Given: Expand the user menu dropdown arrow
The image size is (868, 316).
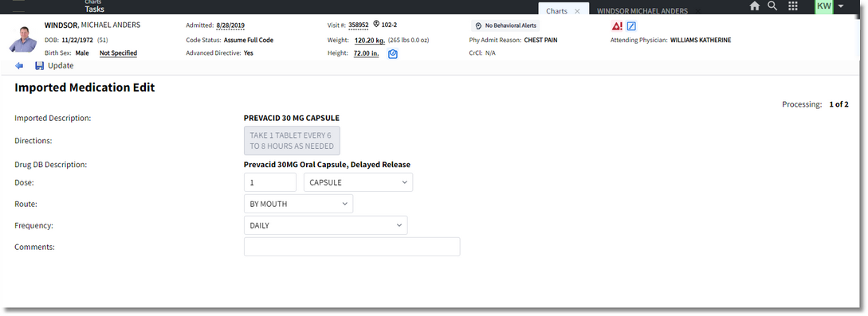Looking at the screenshot, I should pyautogui.click(x=842, y=6).
